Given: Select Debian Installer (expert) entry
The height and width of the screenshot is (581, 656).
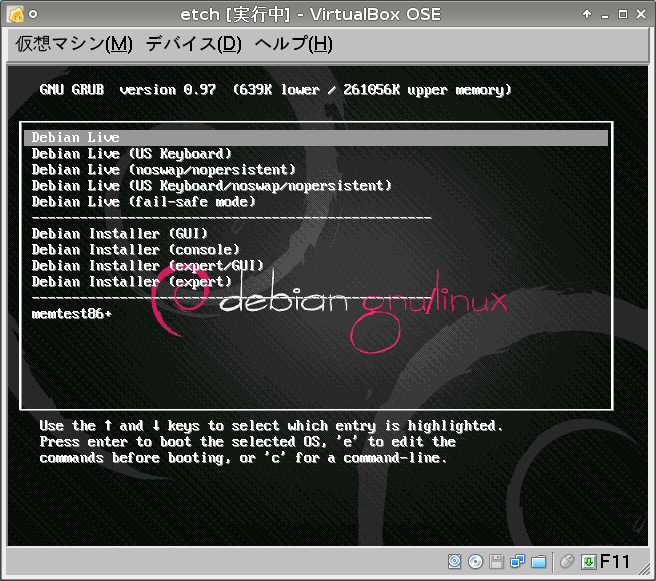Looking at the screenshot, I should tap(131, 282).
